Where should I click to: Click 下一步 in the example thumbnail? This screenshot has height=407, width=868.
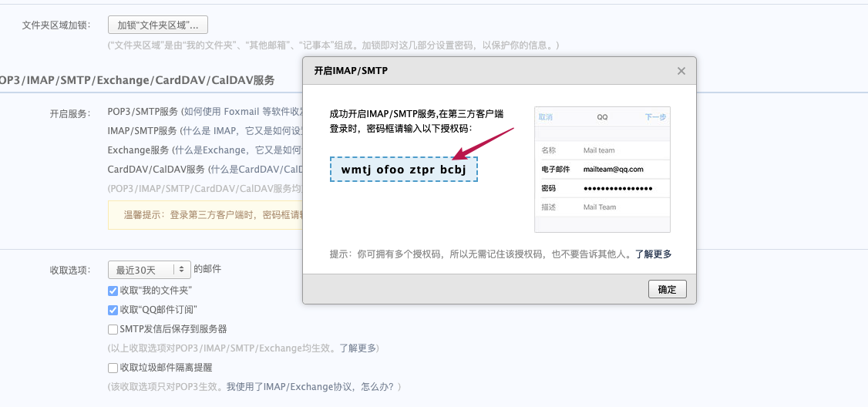(655, 117)
